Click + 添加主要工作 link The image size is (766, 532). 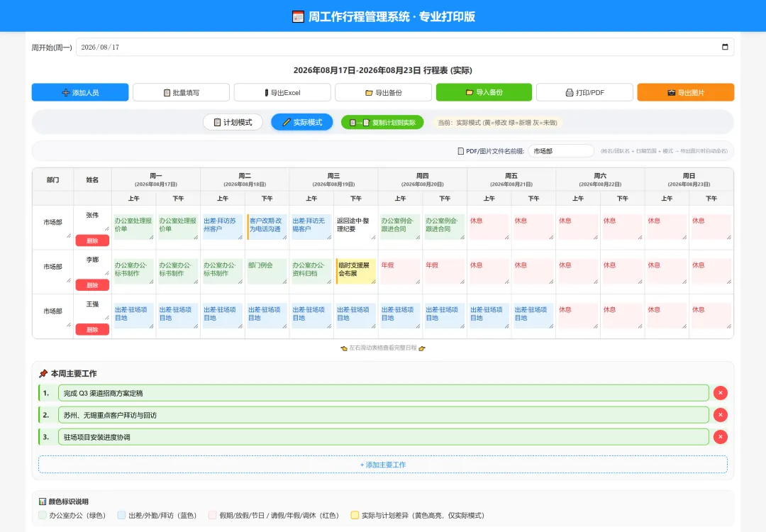point(383,465)
